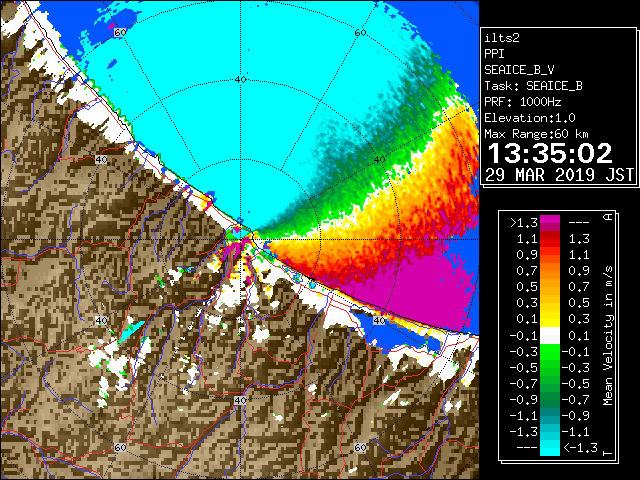
Task: Click the magenta swatch atop the velocity scale
Action: point(550,219)
